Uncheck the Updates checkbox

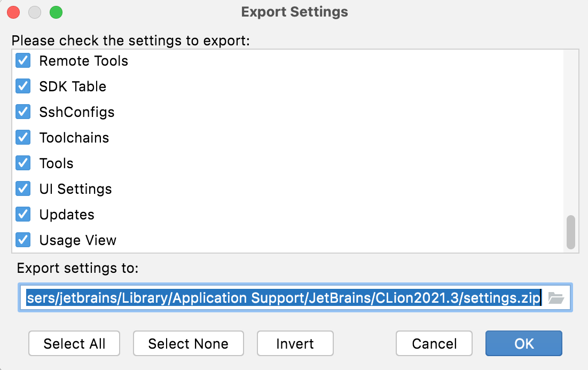tap(22, 215)
